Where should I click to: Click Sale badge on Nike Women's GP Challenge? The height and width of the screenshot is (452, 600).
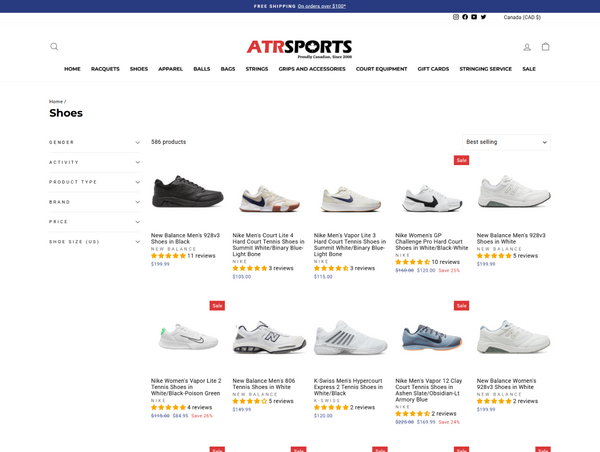[461, 160]
